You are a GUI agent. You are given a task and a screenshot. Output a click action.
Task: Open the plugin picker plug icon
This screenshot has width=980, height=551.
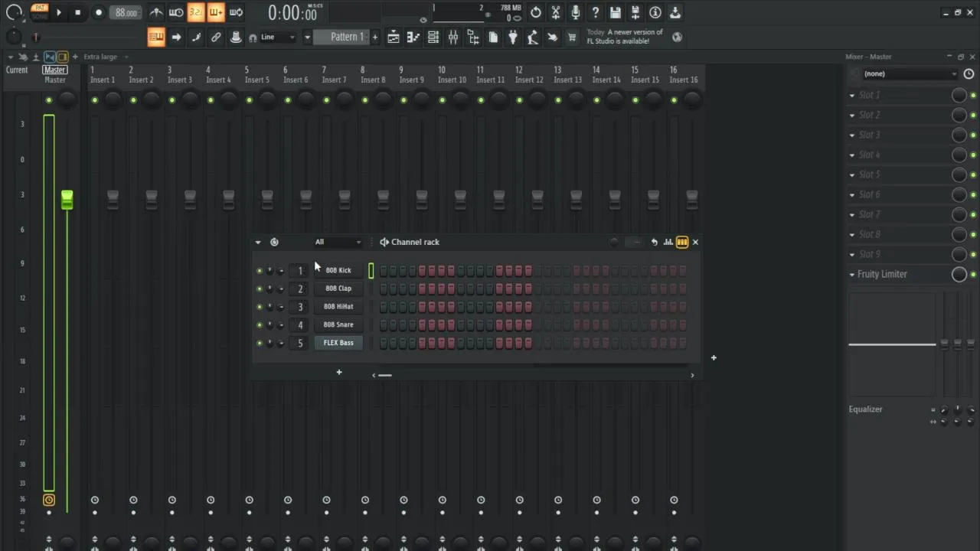tap(513, 37)
